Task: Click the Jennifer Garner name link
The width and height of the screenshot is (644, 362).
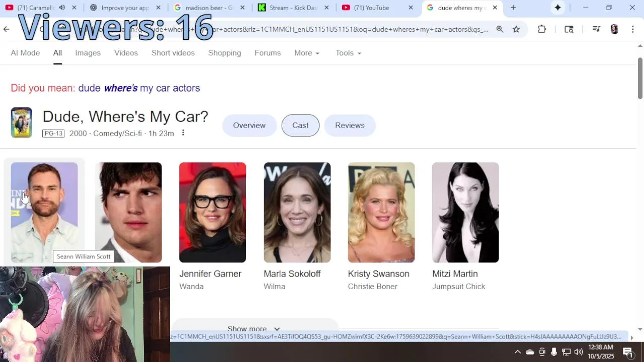Action: point(210,274)
